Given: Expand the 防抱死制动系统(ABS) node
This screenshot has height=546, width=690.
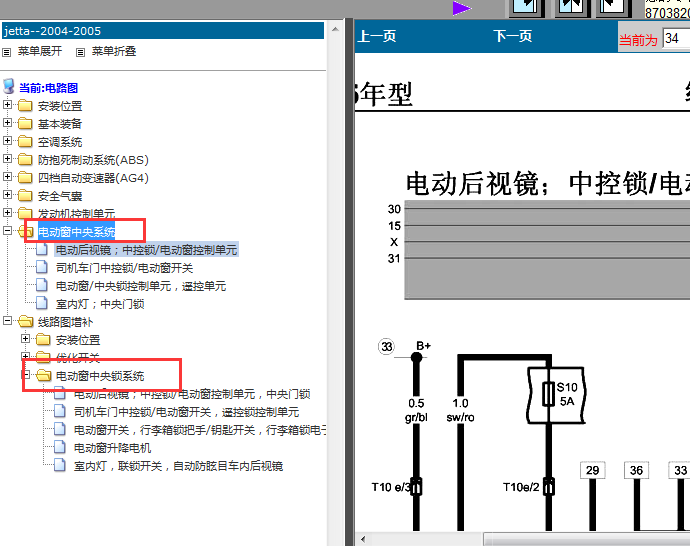Looking at the screenshot, I should [7, 159].
